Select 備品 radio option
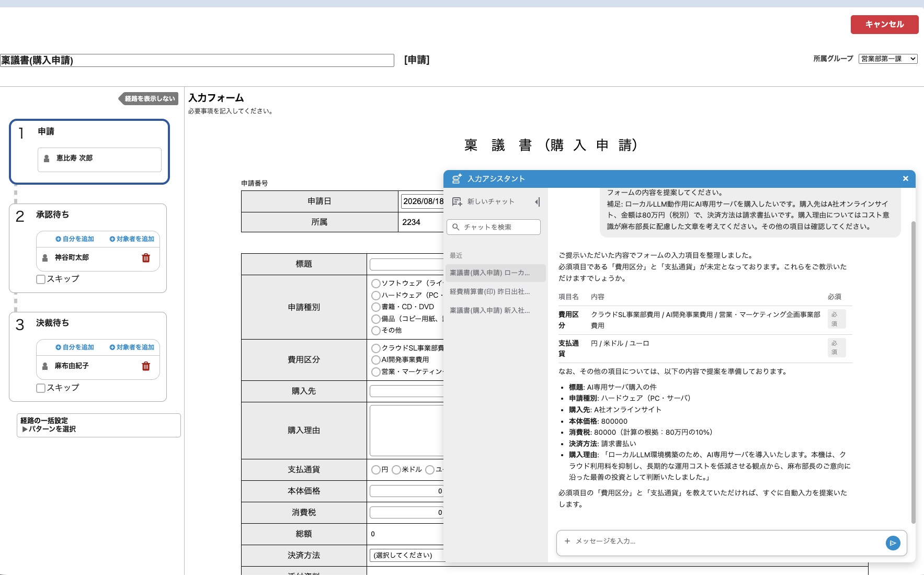The height and width of the screenshot is (575, 924). click(375, 319)
